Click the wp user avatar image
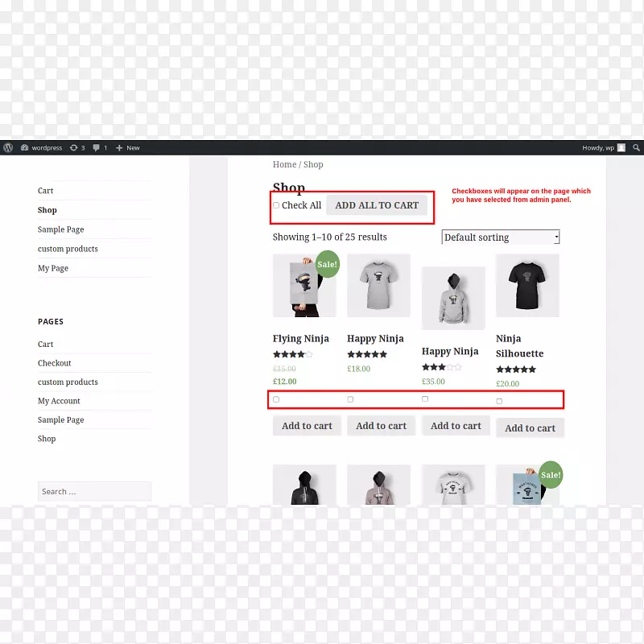Image resolution: width=644 pixels, height=644 pixels. pos(621,147)
